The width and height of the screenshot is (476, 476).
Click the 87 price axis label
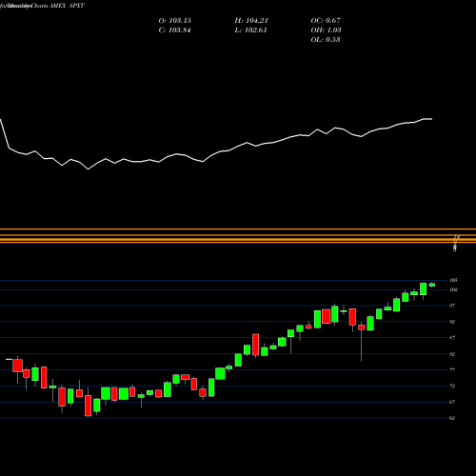pyautogui.click(x=452, y=338)
